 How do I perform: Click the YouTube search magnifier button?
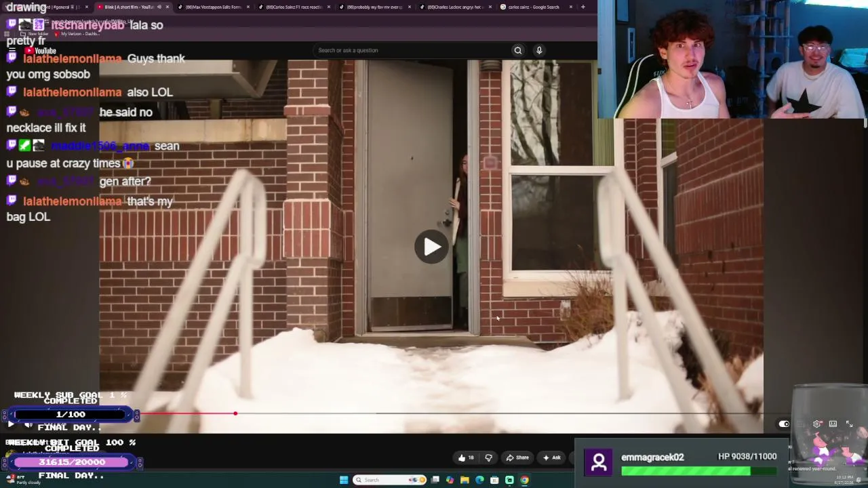point(518,50)
